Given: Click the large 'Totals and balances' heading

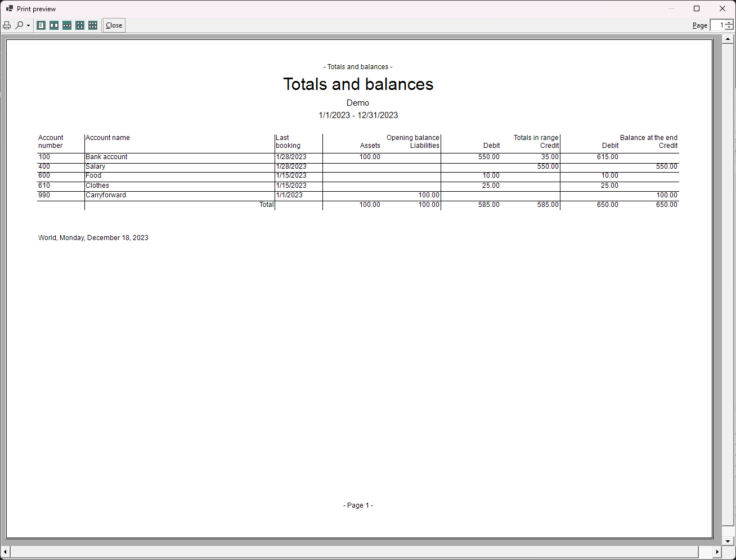Looking at the screenshot, I should point(358,84).
